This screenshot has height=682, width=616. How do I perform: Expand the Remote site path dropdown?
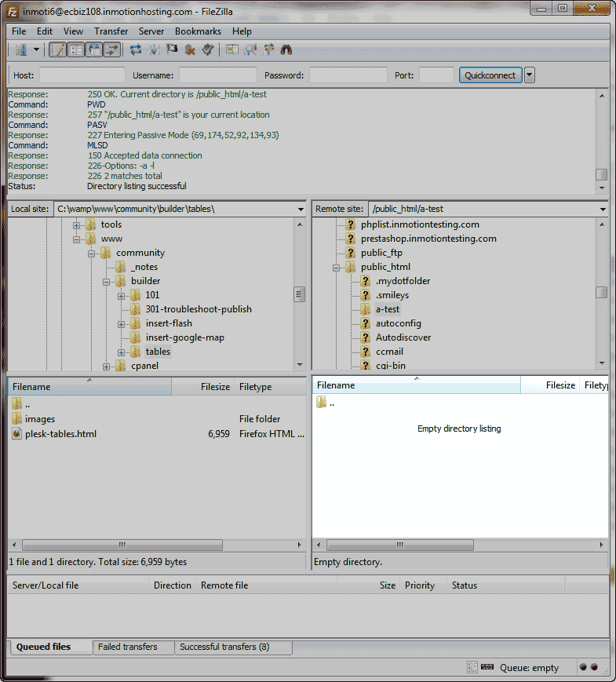tap(603, 210)
